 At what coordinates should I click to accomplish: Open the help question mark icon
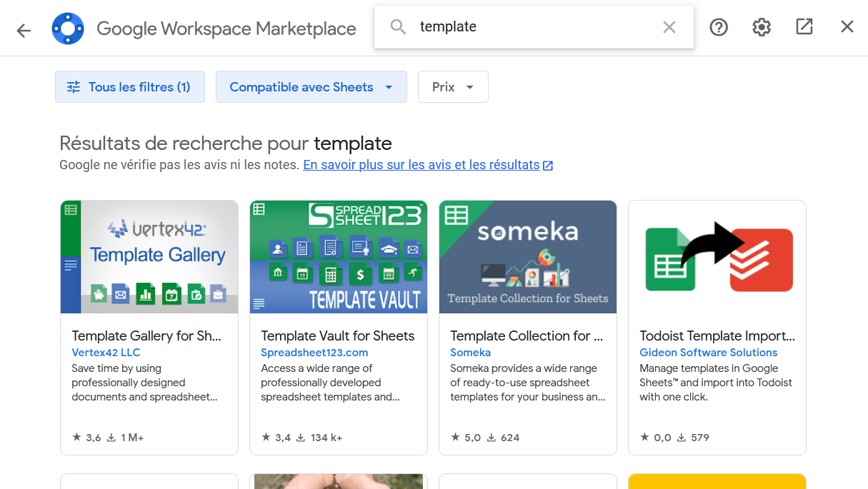click(719, 27)
